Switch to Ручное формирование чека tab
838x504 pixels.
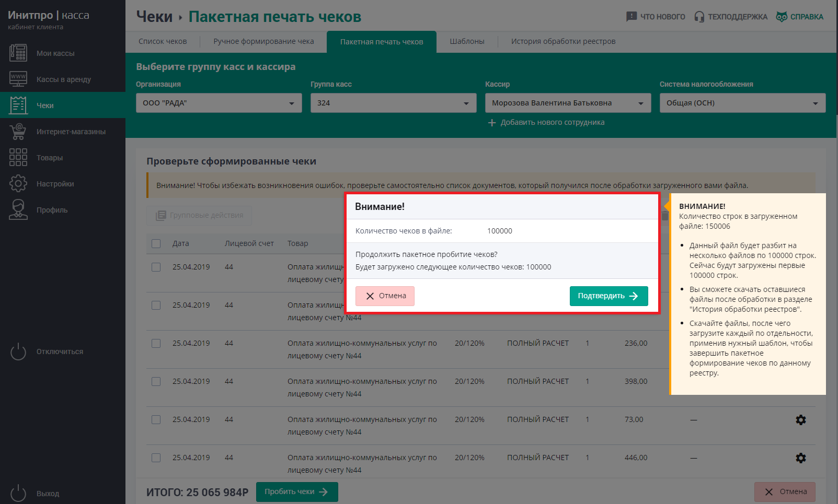tap(263, 41)
